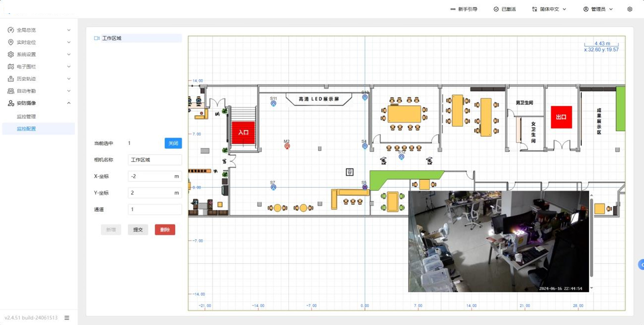644x325 pixels.
Task: Select the 监控配置 submenu item
Action: tap(26, 129)
